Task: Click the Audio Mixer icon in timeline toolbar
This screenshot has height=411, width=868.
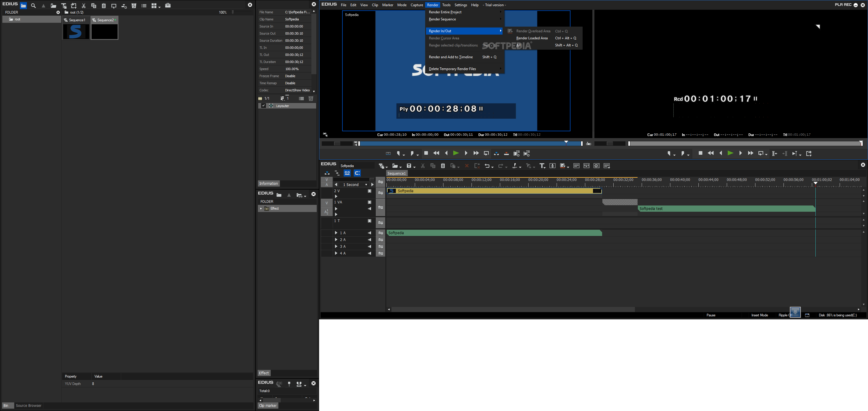Action: pyautogui.click(x=586, y=166)
